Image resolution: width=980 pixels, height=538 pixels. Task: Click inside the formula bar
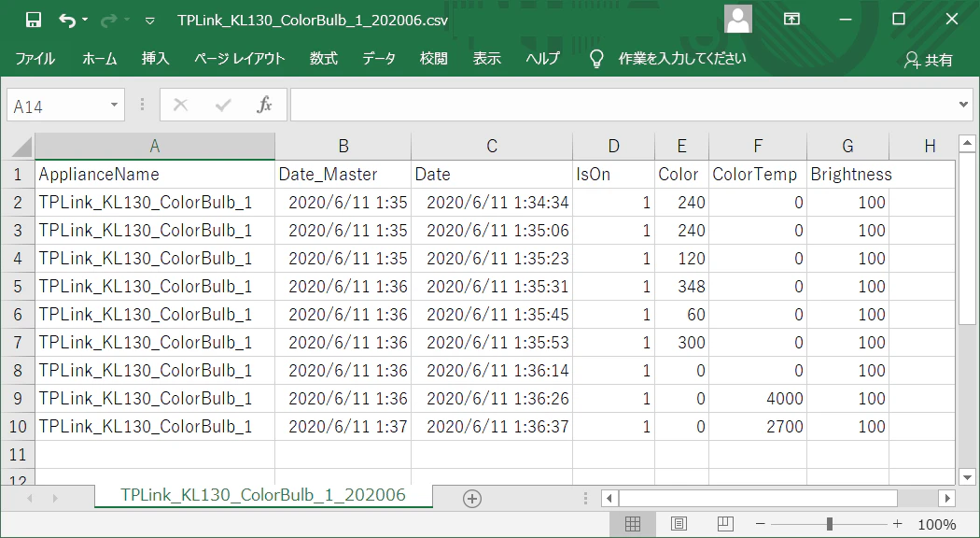pyautogui.click(x=622, y=106)
